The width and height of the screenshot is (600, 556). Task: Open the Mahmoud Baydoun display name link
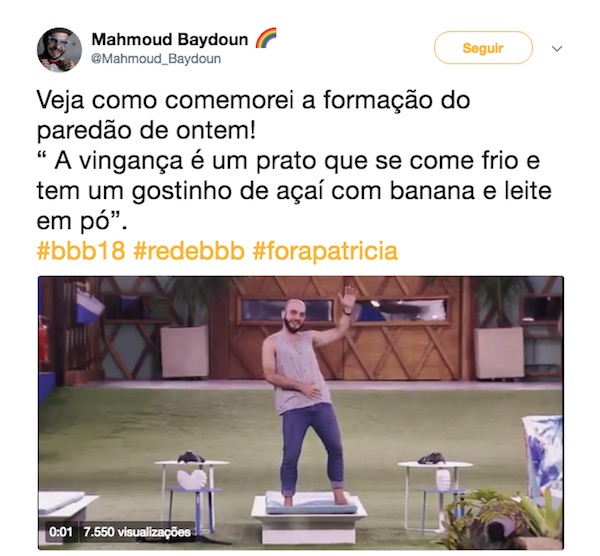170,39
